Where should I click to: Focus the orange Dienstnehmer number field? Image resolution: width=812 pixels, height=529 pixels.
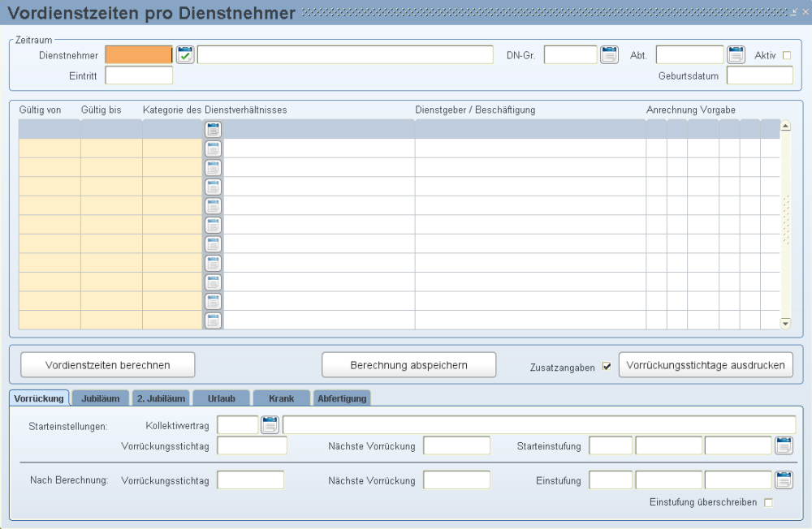(139, 55)
